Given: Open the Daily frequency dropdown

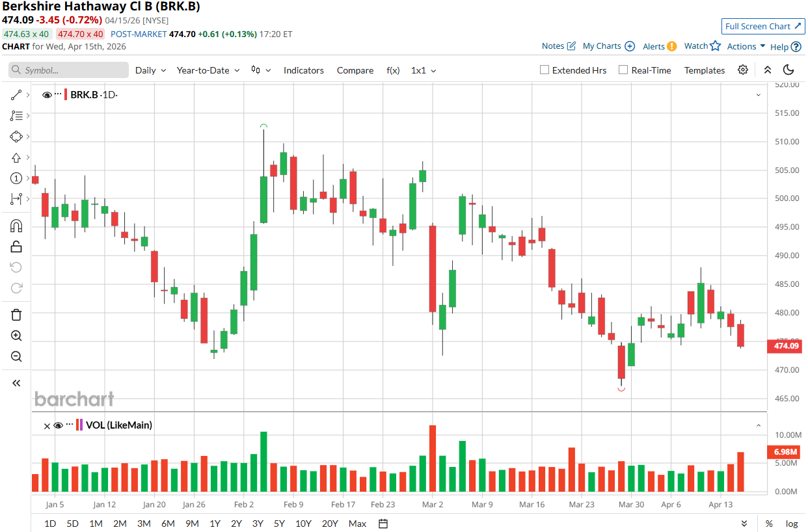Looking at the screenshot, I should coord(150,70).
